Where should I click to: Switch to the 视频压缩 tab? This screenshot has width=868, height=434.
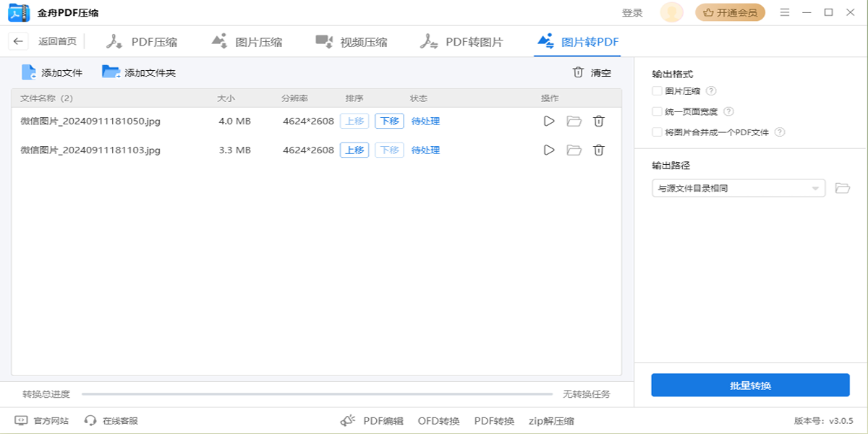(352, 41)
